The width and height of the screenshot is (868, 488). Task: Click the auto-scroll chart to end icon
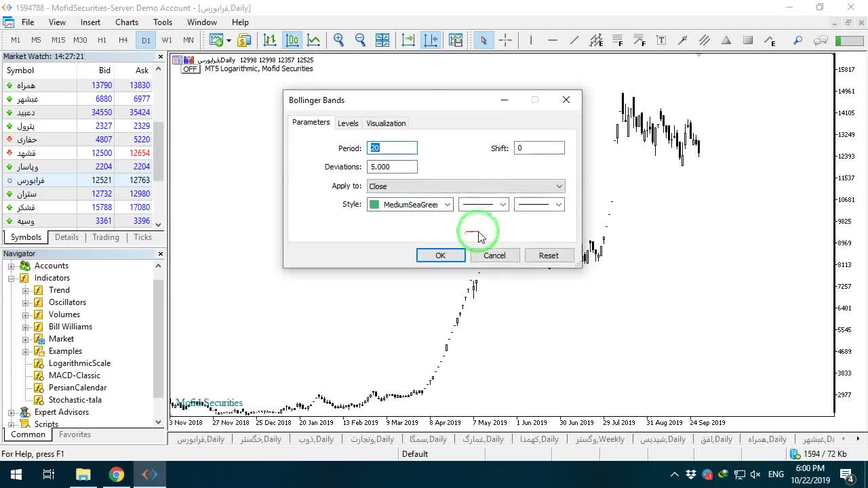(408, 40)
